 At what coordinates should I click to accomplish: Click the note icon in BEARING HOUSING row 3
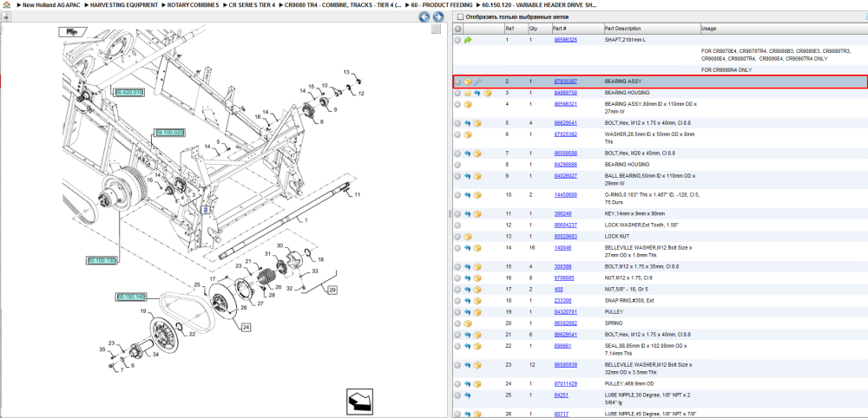click(468, 93)
